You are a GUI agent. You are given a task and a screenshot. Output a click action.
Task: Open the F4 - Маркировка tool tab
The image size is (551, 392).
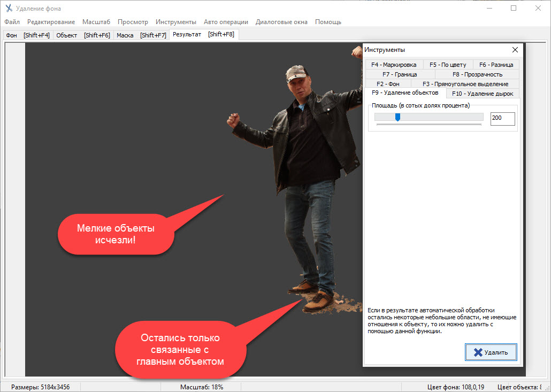coord(394,65)
